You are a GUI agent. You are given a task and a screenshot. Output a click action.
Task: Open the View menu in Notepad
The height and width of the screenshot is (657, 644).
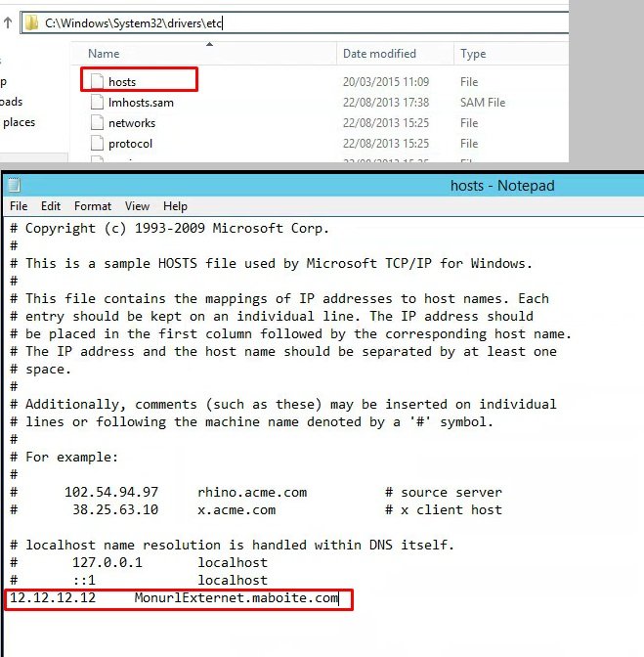tap(137, 206)
